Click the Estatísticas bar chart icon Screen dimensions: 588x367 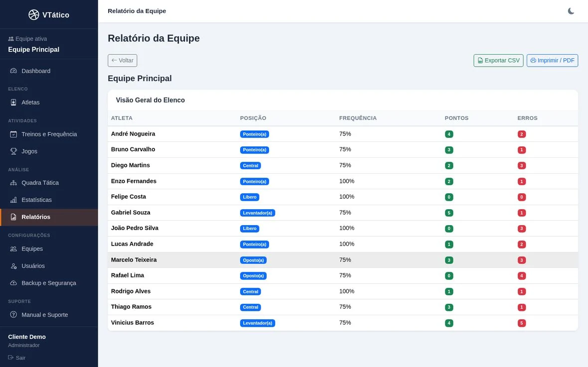pyautogui.click(x=13, y=200)
